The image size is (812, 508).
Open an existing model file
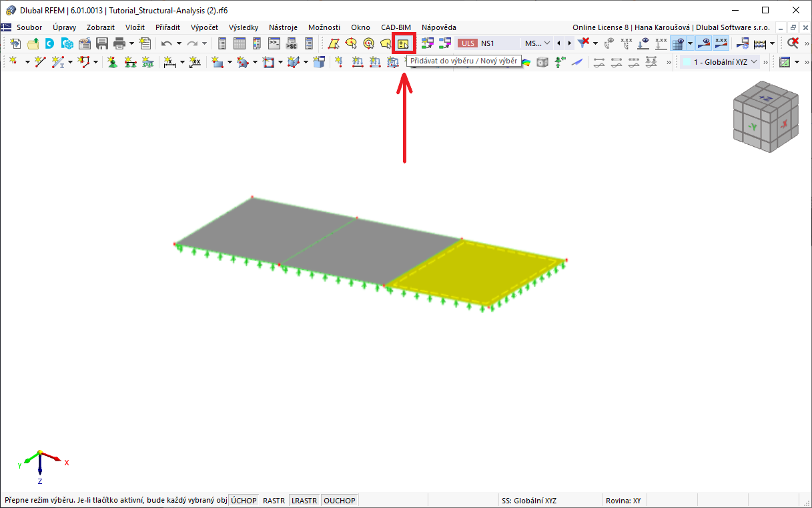(x=32, y=43)
